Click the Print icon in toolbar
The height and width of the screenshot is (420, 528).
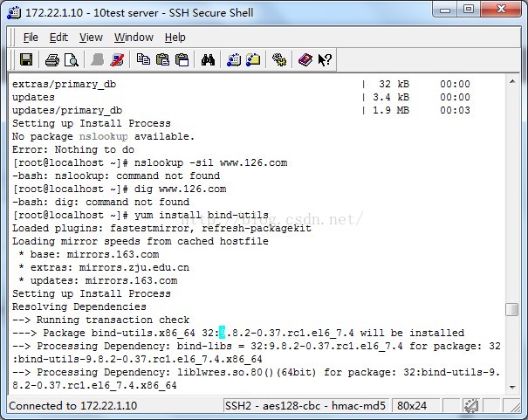[52, 60]
